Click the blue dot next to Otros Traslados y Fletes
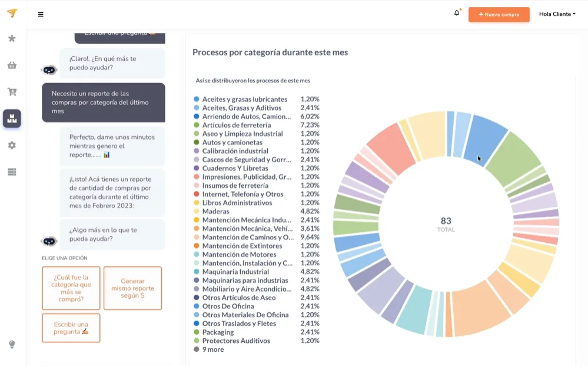This screenshot has height=366, width=588. pyautogui.click(x=196, y=323)
